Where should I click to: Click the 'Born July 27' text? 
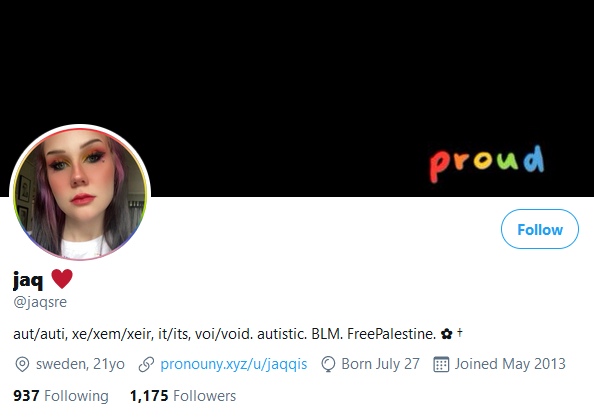point(380,364)
